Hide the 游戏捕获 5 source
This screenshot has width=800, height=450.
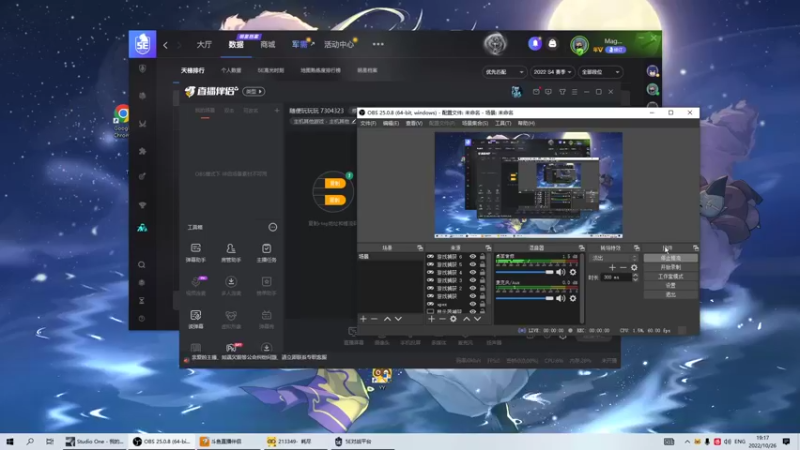coord(472,264)
